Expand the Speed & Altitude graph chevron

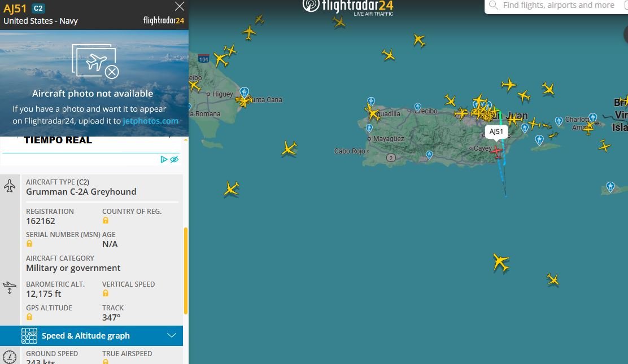tap(172, 336)
